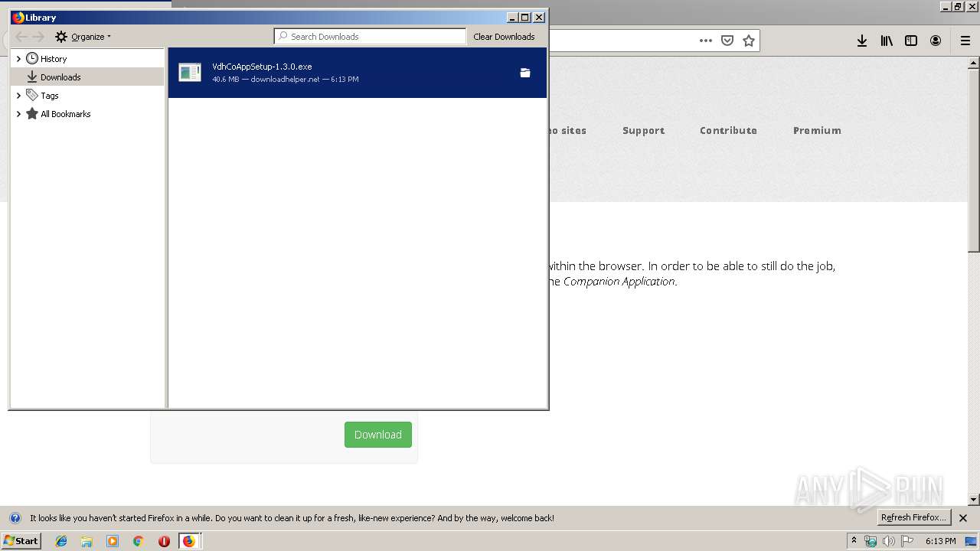Open Windows Explorer folder on taskbar
The height and width of the screenshot is (551, 980).
[87, 541]
